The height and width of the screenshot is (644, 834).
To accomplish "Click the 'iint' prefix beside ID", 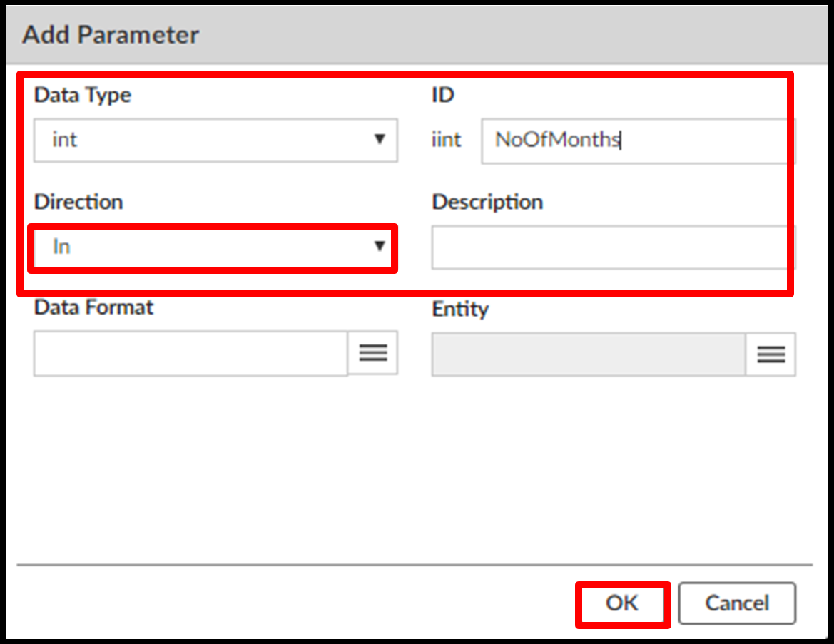I will coord(447,140).
